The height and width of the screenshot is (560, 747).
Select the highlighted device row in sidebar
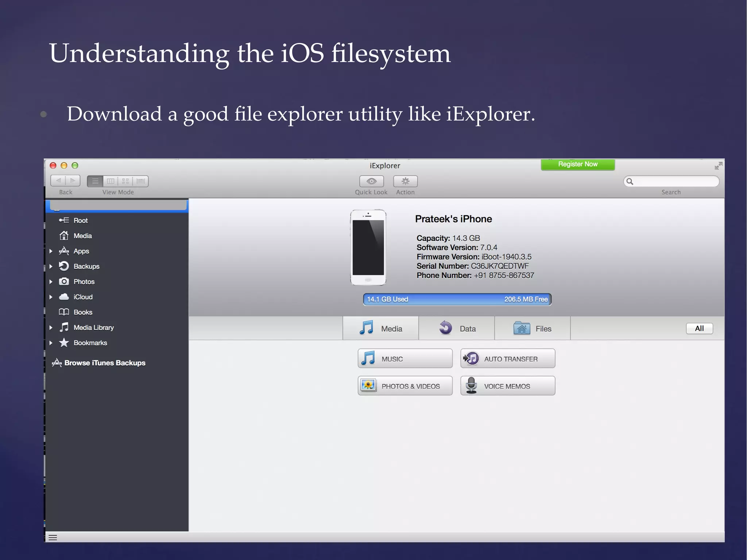click(117, 206)
